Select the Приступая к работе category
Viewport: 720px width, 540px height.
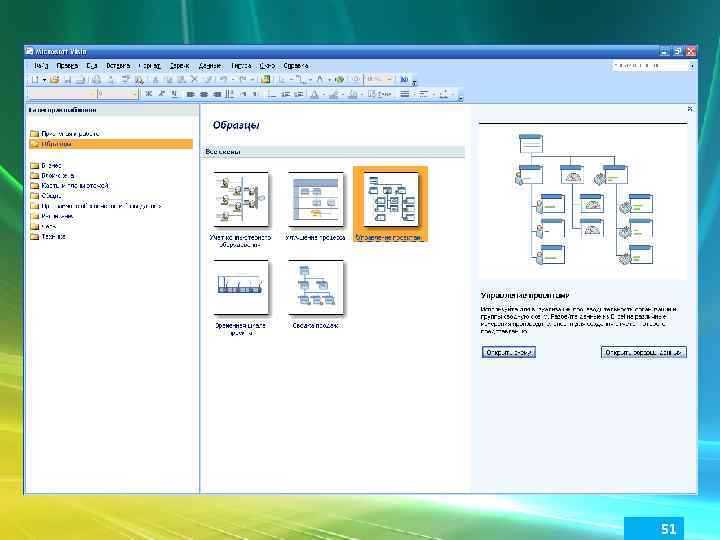click(65, 134)
